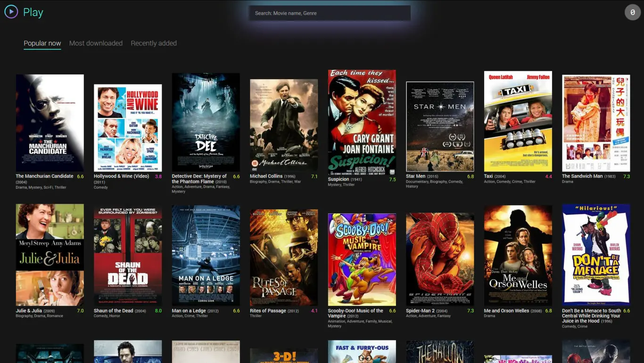
Task: Click the "Shaun of the Dead" title text
Action: click(x=114, y=311)
